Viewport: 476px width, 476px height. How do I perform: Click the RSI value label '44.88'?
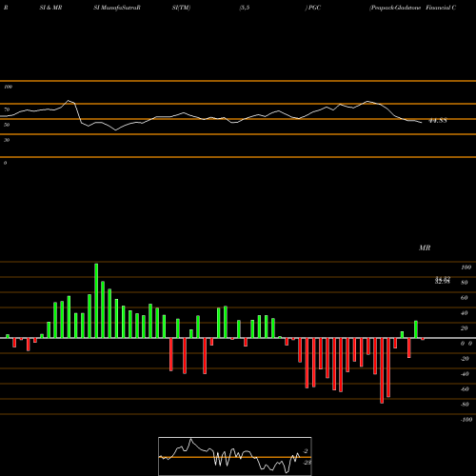(x=438, y=121)
